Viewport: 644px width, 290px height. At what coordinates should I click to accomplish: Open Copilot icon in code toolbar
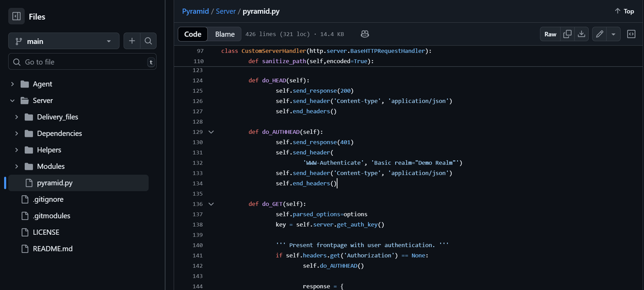365,34
